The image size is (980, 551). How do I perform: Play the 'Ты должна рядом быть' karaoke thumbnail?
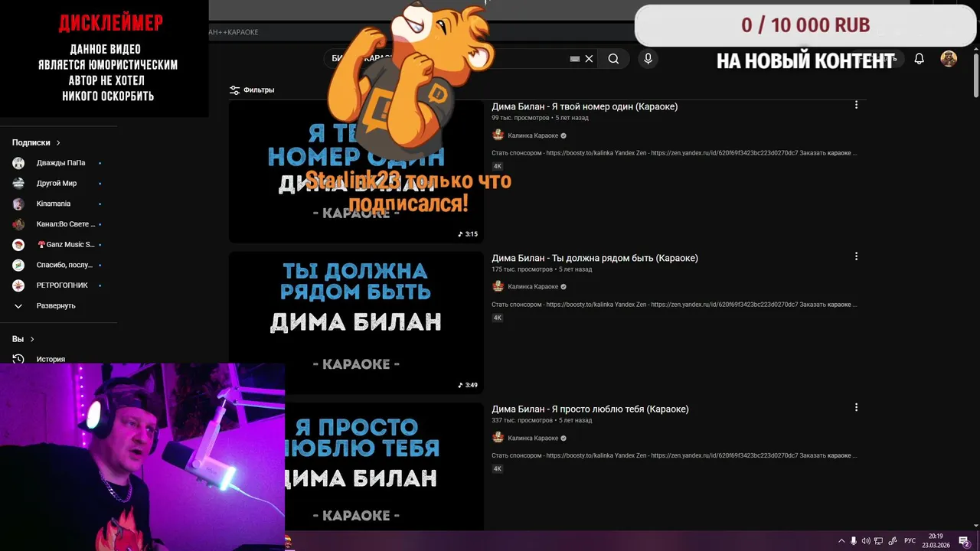tap(356, 323)
